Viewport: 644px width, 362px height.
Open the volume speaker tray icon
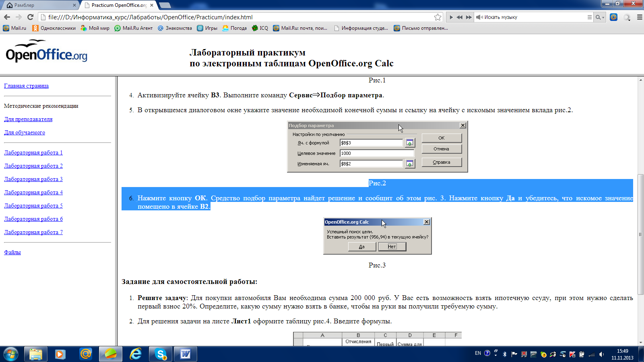[601, 354]
